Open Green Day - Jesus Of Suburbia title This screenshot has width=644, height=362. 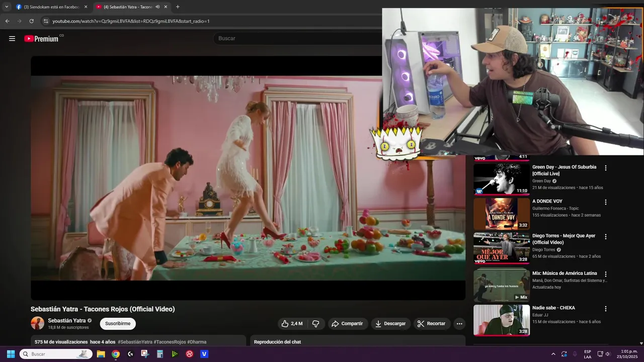pyautogui.click(x=564, y=170)
